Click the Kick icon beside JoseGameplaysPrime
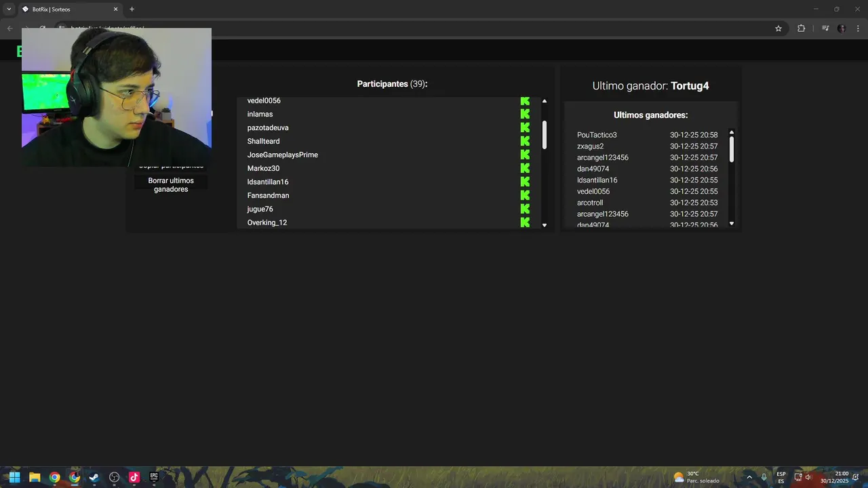Screen dimensions: 868x488 click(x=525, y=155)
